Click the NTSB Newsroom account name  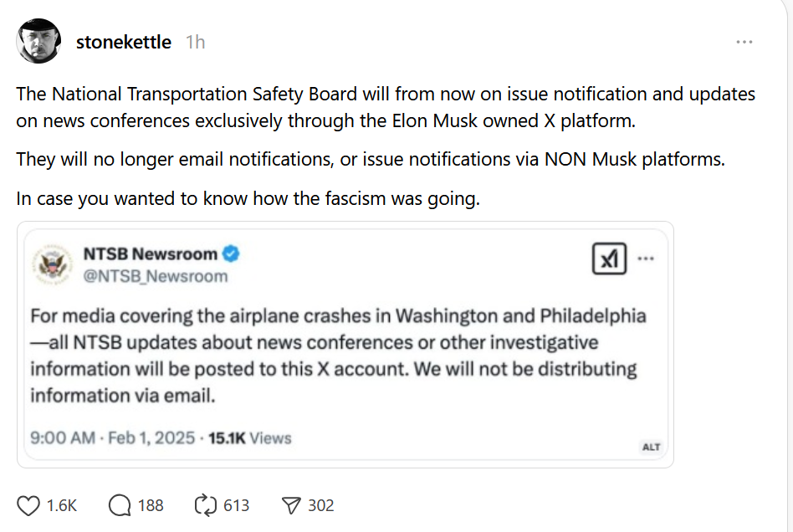tap(151, 253)
